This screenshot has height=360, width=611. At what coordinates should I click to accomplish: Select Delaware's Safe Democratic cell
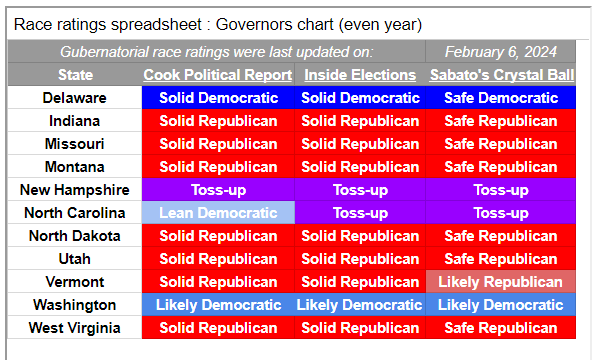click(x=501, y=98)
